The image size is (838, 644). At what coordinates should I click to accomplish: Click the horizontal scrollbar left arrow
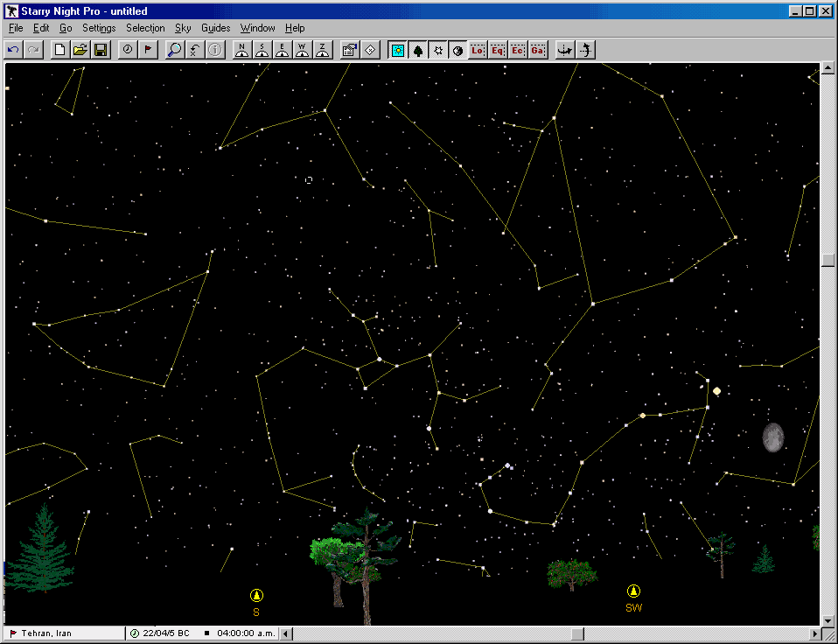tap(286, 633)
